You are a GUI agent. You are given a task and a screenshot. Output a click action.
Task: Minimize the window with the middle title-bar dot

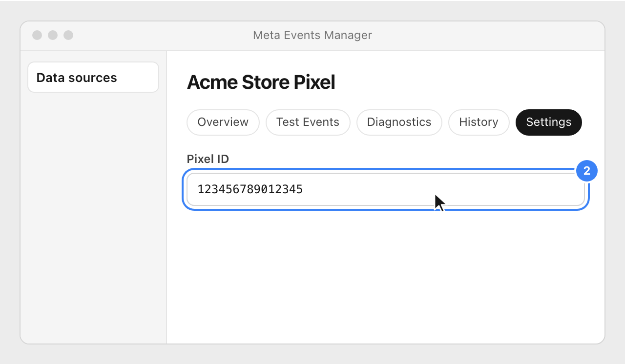pyautogui.click(x=53, y=35)
